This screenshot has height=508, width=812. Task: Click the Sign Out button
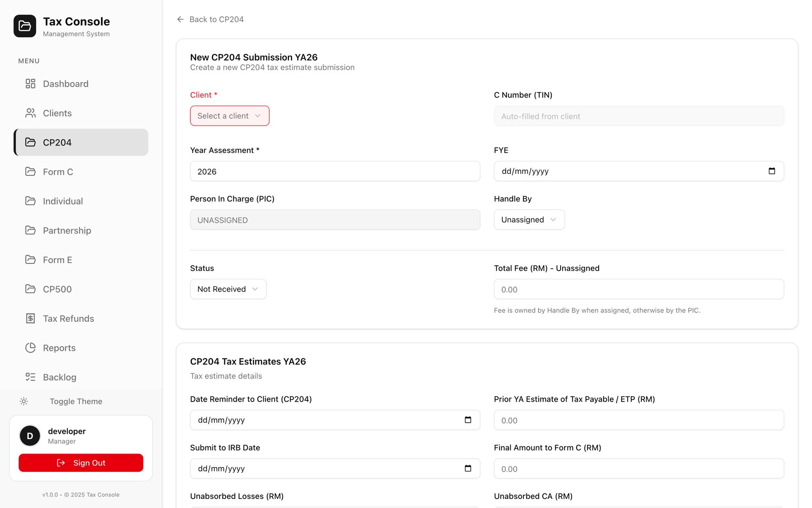click(81, 463)
